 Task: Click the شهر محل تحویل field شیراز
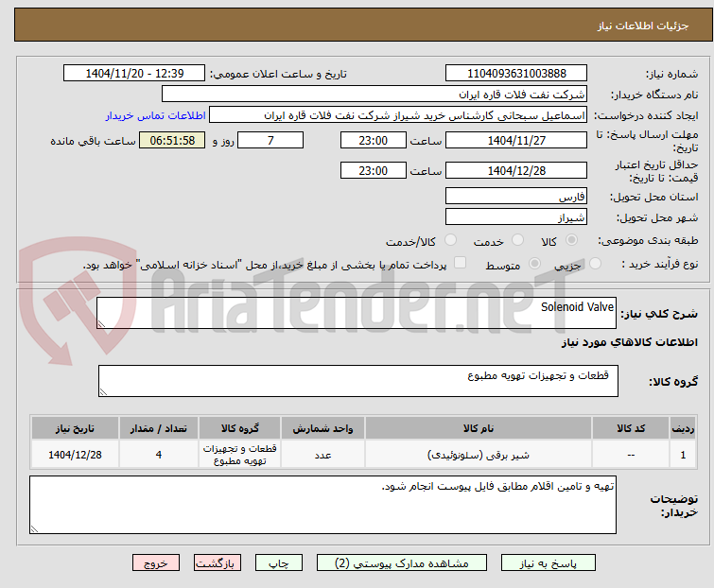coord(516,217)
